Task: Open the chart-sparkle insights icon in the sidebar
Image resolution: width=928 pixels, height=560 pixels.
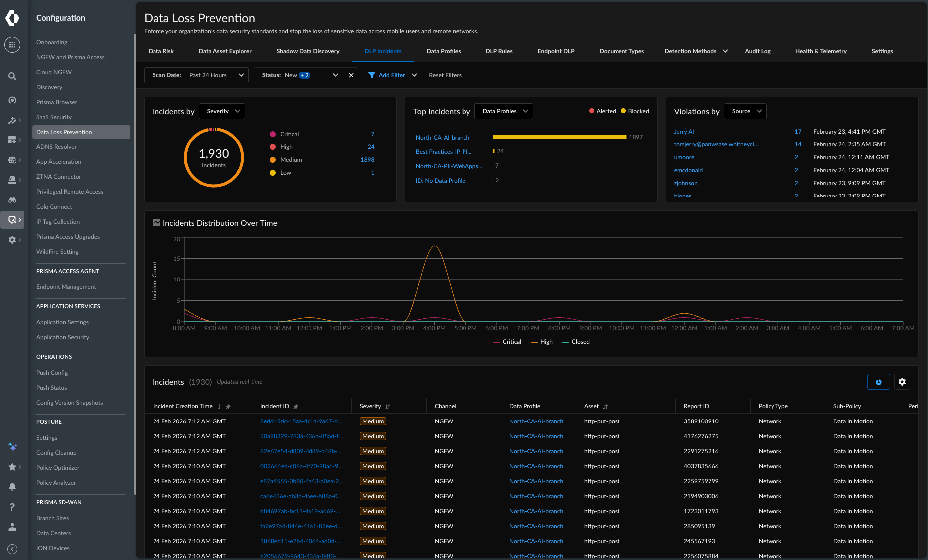Action: tap(12, 120)
